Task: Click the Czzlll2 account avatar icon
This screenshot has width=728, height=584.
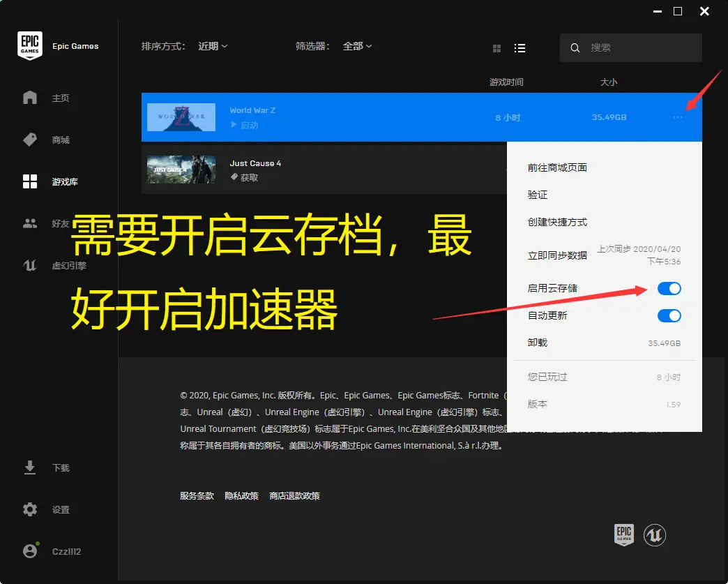Action: 30,551
